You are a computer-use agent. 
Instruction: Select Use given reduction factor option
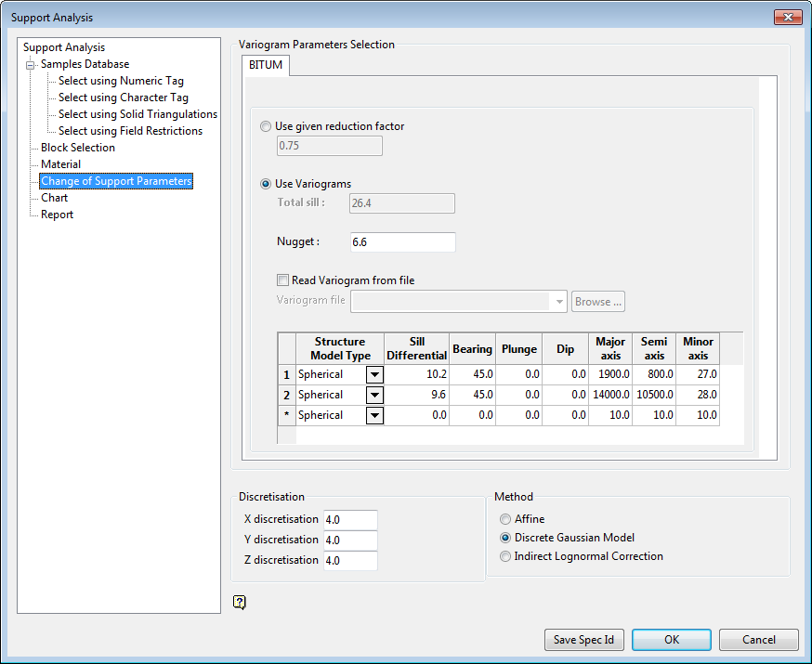(267, 126)
